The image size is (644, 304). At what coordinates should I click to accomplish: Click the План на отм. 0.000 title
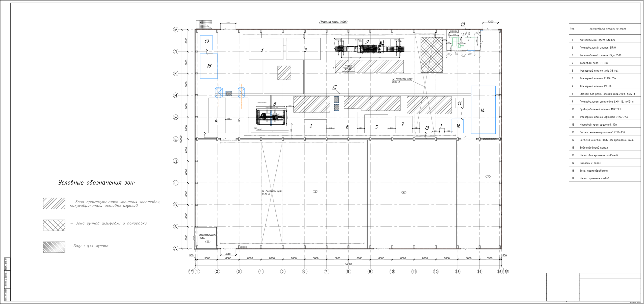[333, 22]
